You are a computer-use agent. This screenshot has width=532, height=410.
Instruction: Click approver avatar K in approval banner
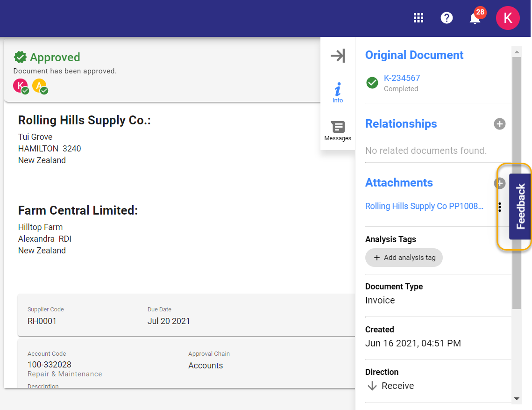[x=20, y=86]
